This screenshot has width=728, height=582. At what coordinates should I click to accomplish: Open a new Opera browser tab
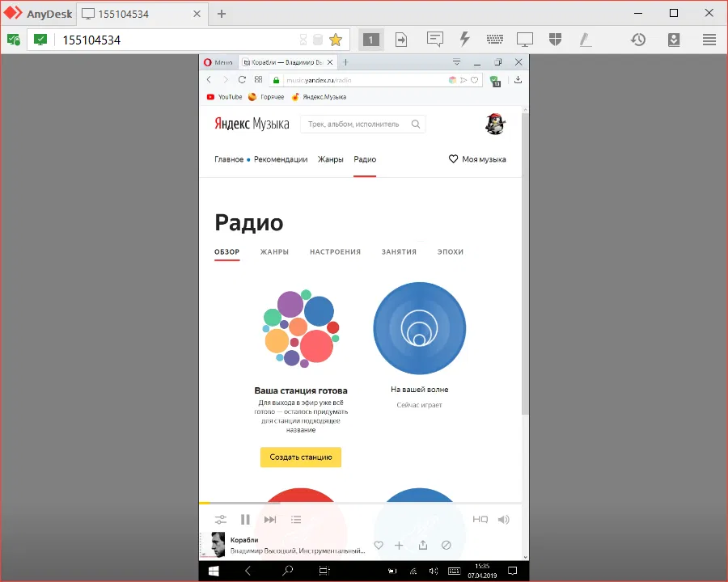(346, 62)
